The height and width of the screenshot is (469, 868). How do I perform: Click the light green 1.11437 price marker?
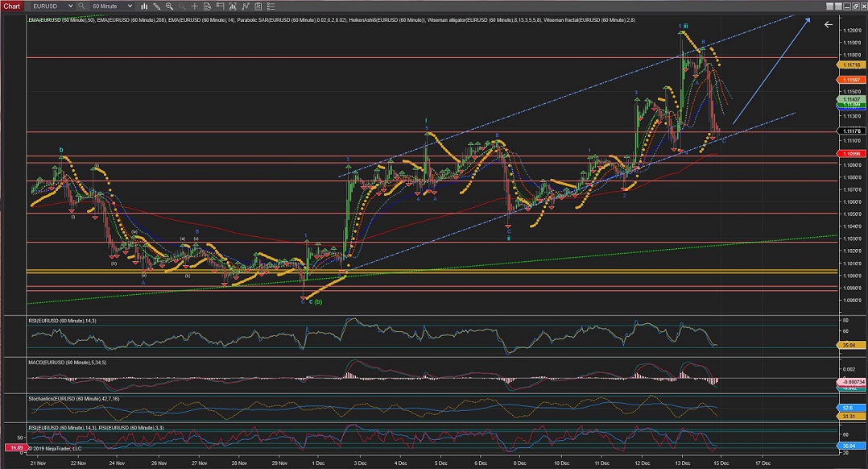(x=851, y=99)
